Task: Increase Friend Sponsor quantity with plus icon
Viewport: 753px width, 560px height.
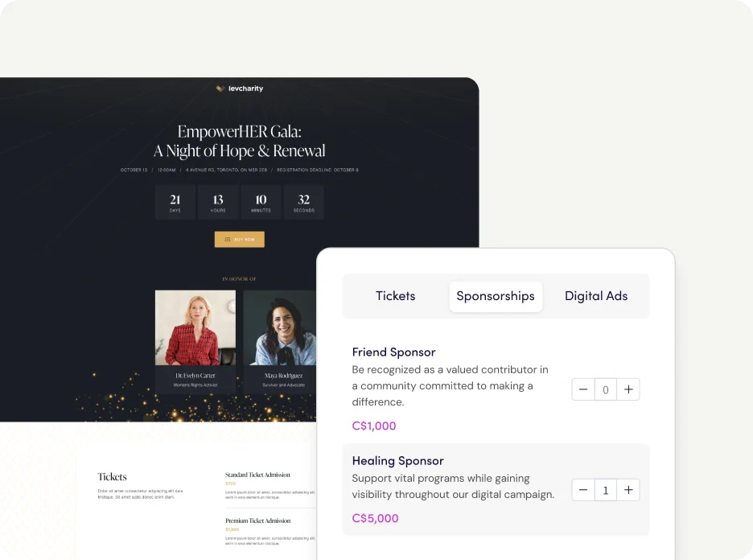Action: (x=628, y=389)
